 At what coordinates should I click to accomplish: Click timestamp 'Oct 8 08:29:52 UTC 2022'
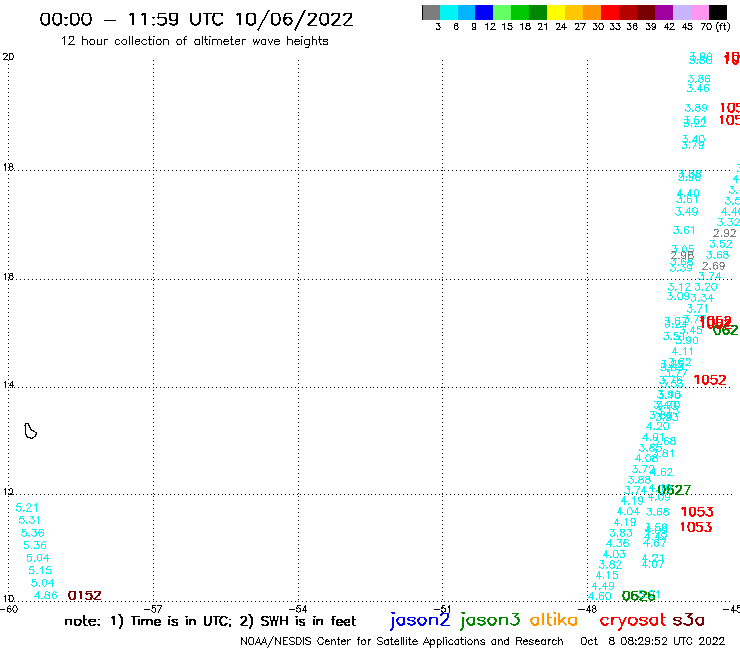pos(652,641)
